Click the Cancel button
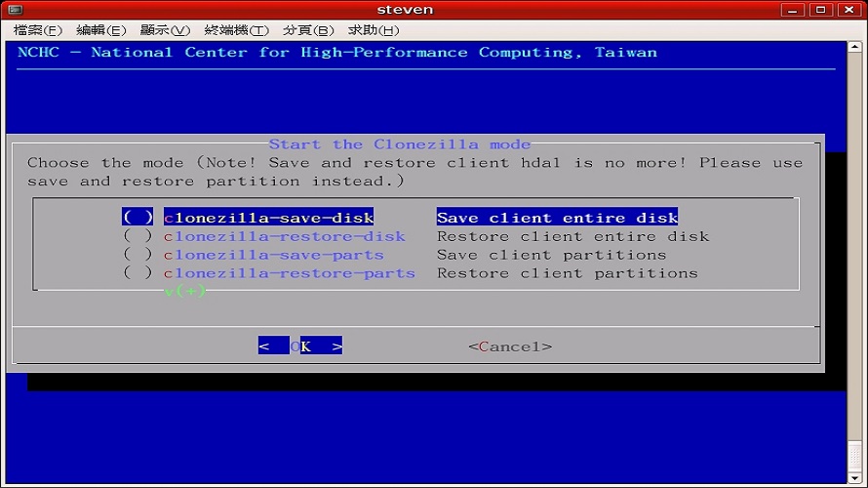The image size is (868, 488). pyautogui.click(x=510, y=346)
